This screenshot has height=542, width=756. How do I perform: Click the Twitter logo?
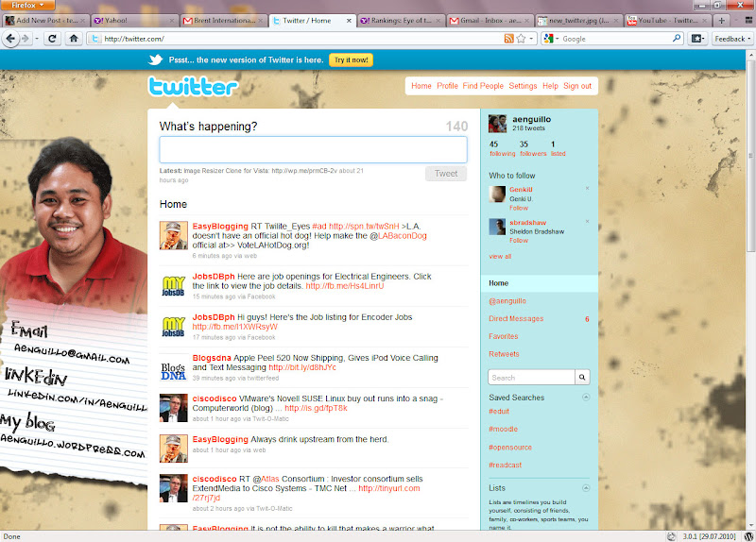pos(193,87)
